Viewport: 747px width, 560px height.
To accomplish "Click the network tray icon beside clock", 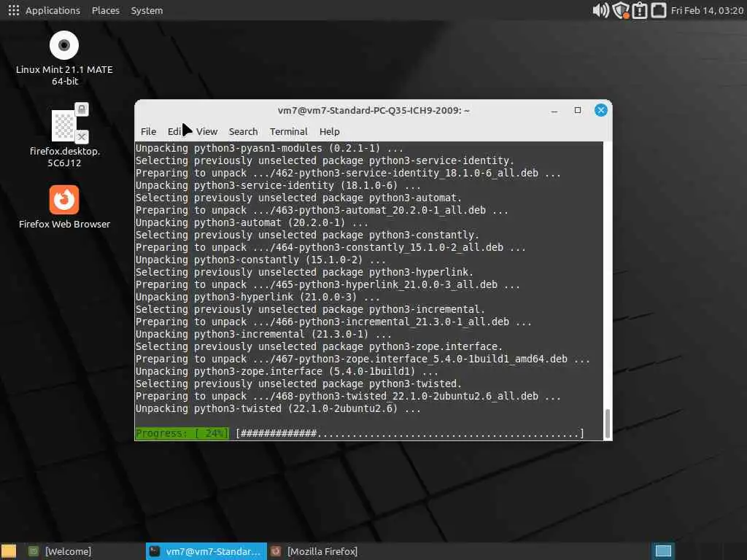I will tap(659, 10).
